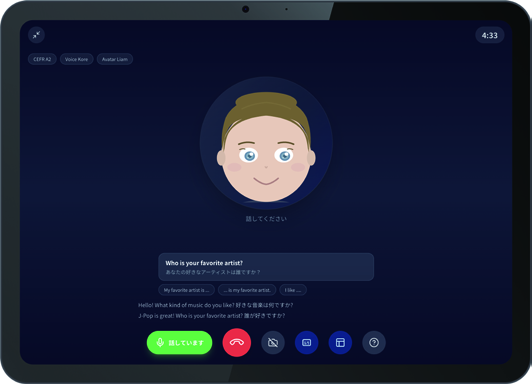Choose the '... is my favorite artist.' suggestion
532x384 pixels.
coord(247,290)
